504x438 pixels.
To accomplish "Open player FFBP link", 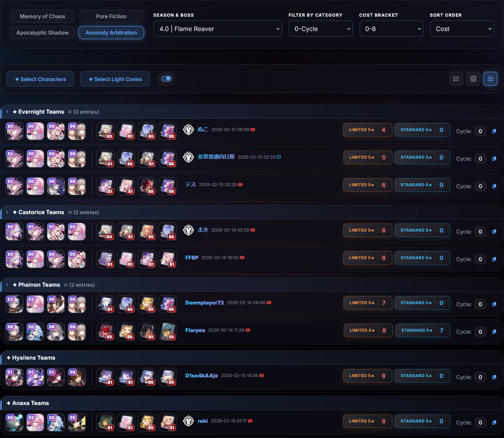I will 192,258.
